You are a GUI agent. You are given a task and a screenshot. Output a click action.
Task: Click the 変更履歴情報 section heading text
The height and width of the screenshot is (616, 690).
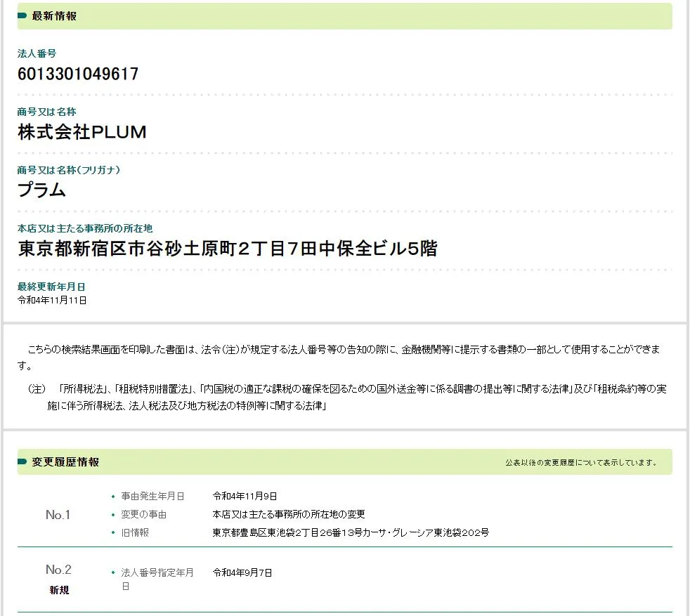pyautogui.click(x=65, y=461)
